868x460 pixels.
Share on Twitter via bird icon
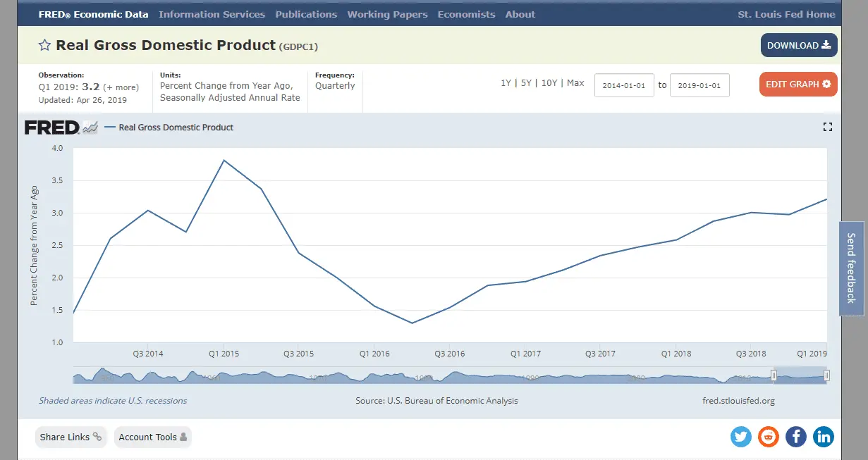click(741, 437)
